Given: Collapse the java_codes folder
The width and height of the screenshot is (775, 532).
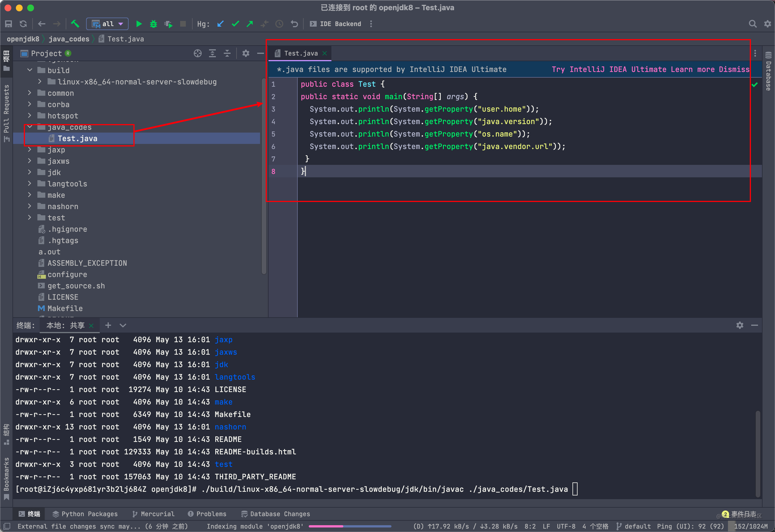Looking at the screenshot, I should [30, 127].
